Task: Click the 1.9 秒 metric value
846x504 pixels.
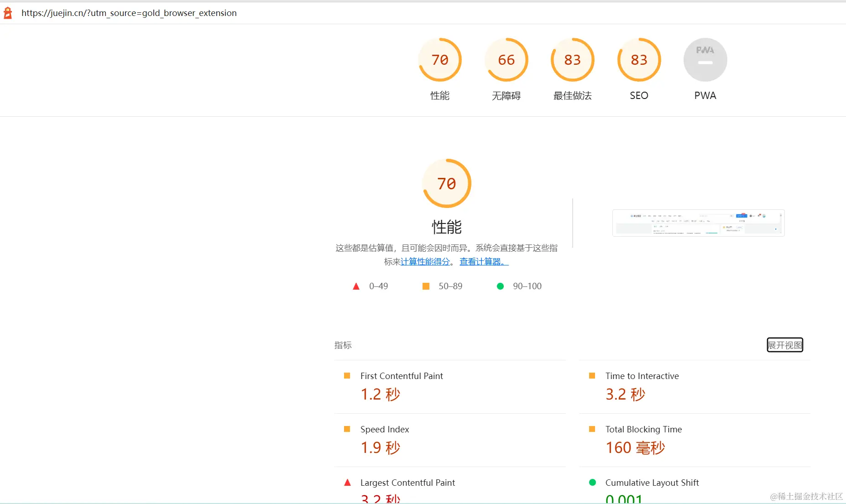Action: pos(380,448)
